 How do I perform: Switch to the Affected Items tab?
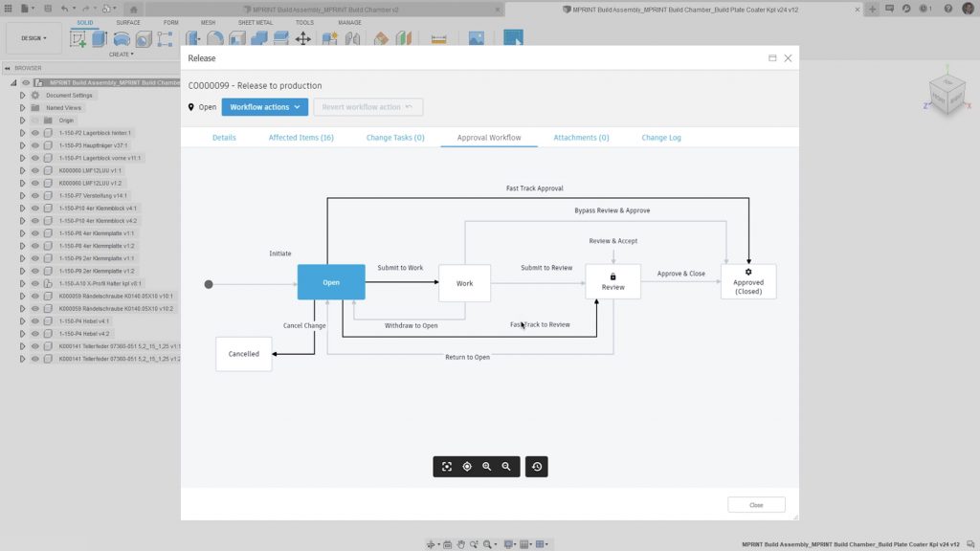(301, 138)
